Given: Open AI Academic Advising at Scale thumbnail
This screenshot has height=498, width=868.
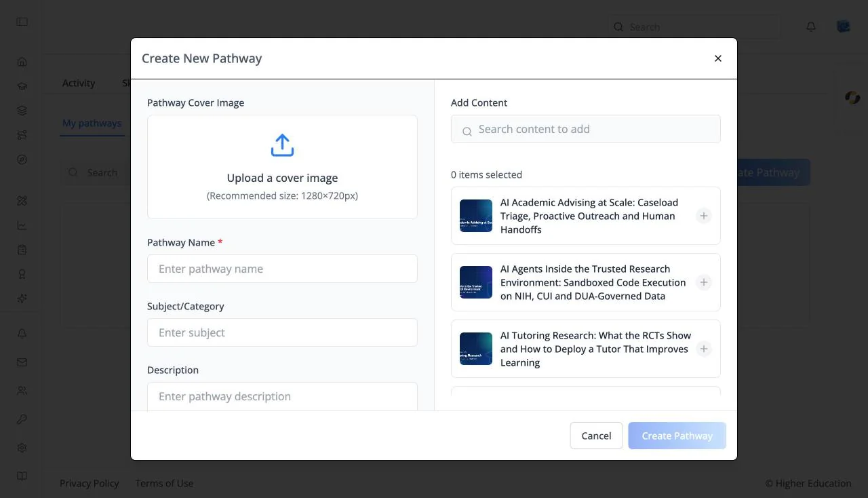Looking at the screenshot, I should click(x=476, y=216).
